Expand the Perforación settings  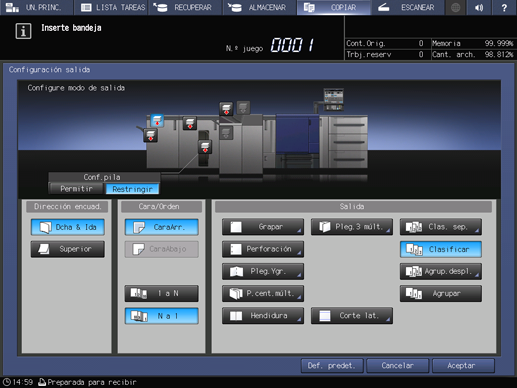tap(263, 249)
